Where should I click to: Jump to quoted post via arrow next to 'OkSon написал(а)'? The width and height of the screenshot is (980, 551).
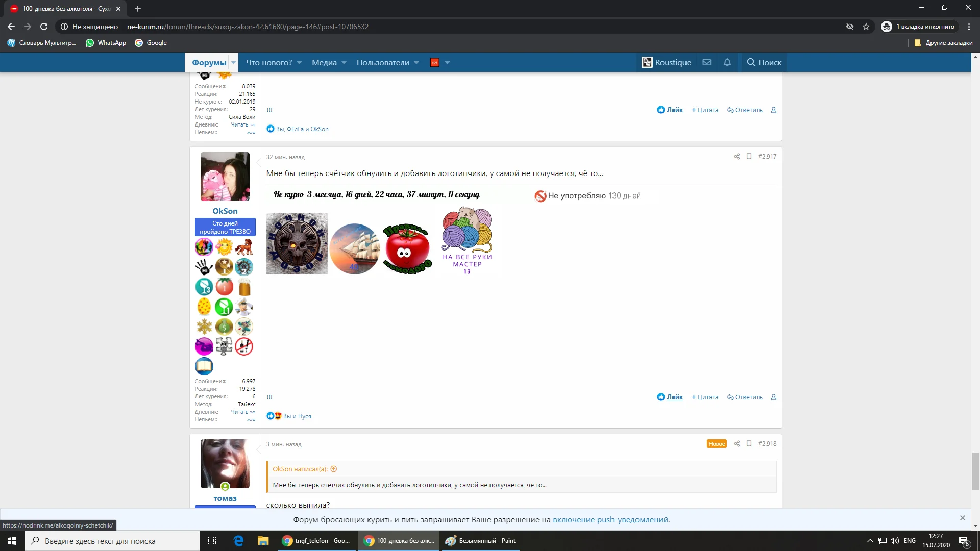(x=334, y=469)
